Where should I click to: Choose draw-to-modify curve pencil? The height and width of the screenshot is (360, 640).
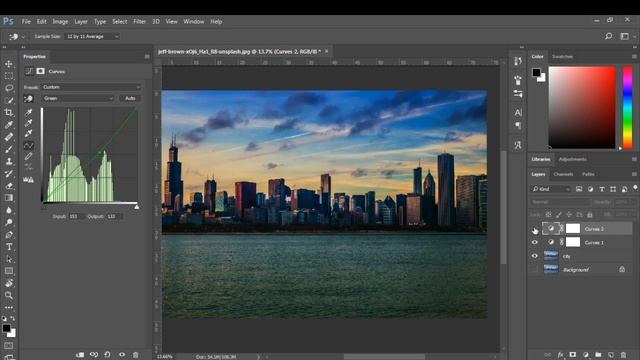[x=29, y=156]
